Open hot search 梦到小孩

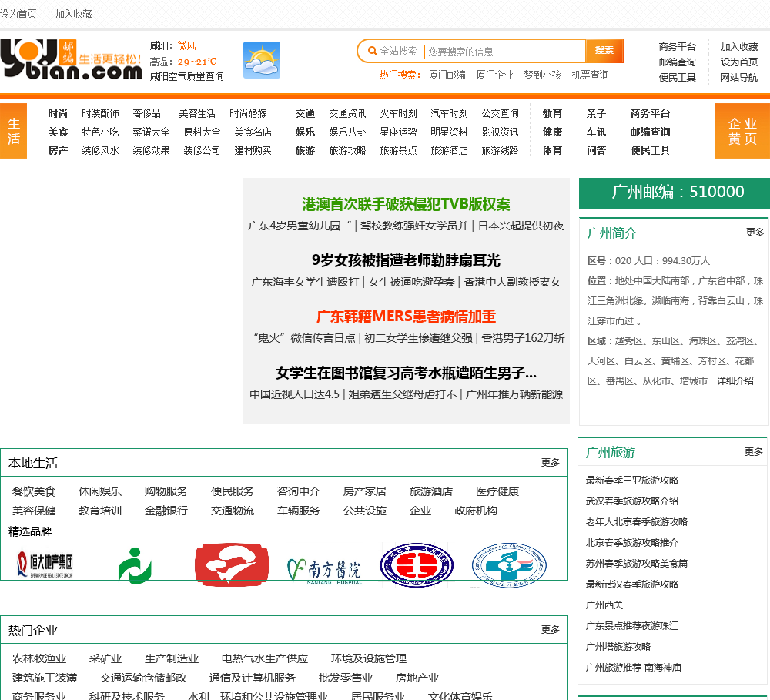click(x=542, y=75)
